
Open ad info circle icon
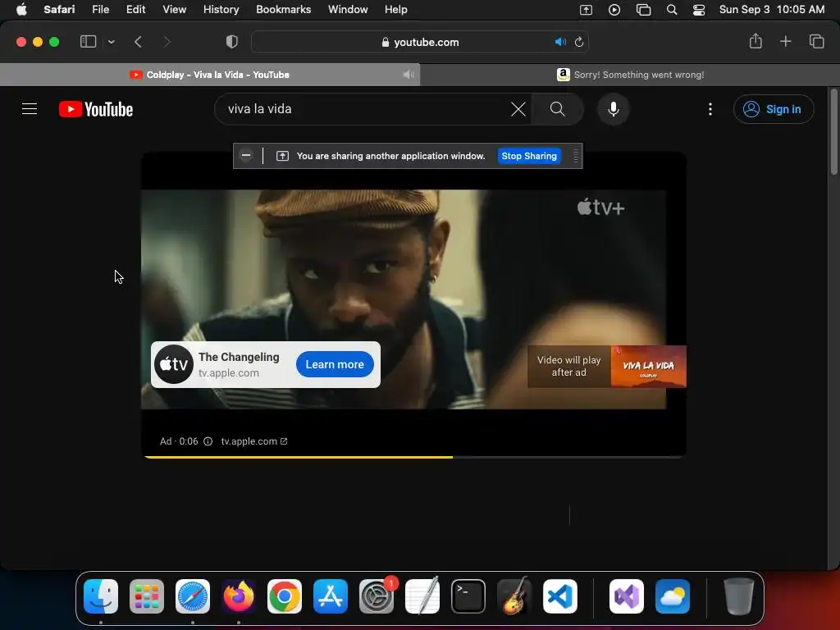(x=208, y=441)
